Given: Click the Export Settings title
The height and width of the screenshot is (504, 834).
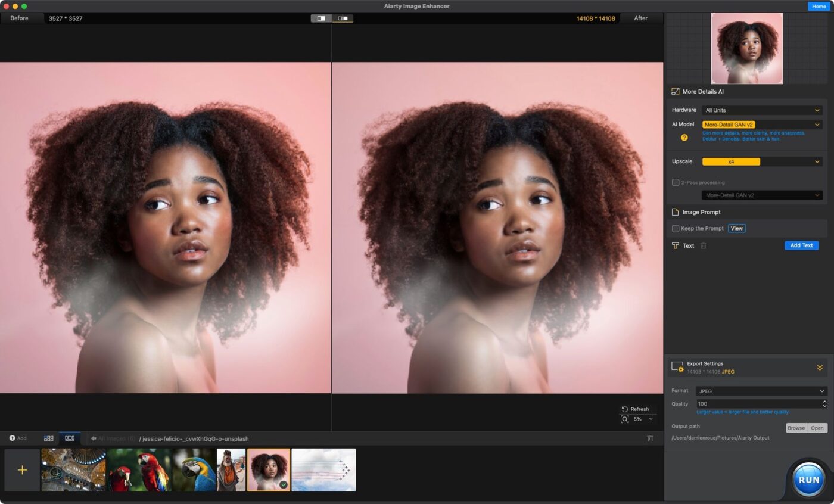Looking at the screenshot, I should [705, 363].
